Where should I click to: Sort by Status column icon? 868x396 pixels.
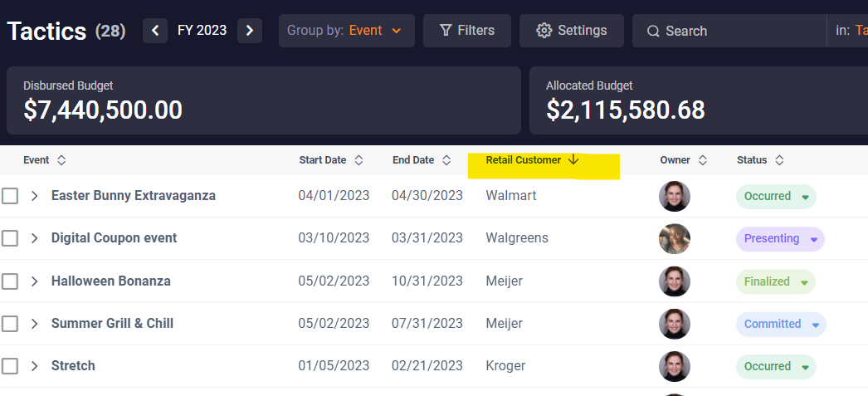point(779,160)
